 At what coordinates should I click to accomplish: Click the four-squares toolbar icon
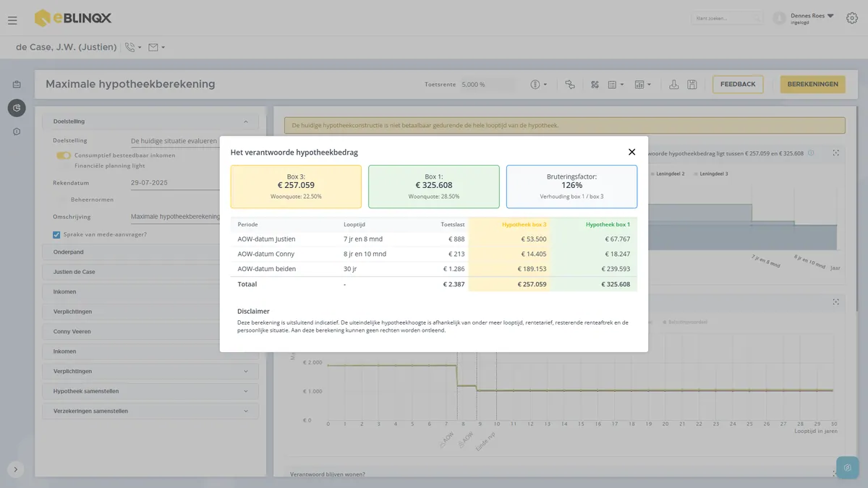point(595,85)
